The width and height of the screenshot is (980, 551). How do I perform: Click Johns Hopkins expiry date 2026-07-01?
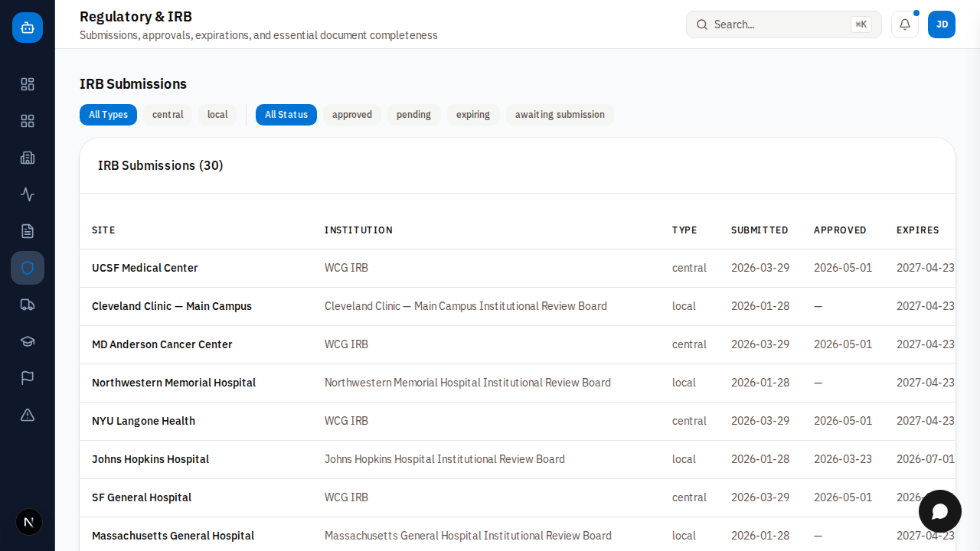point(926,459)
